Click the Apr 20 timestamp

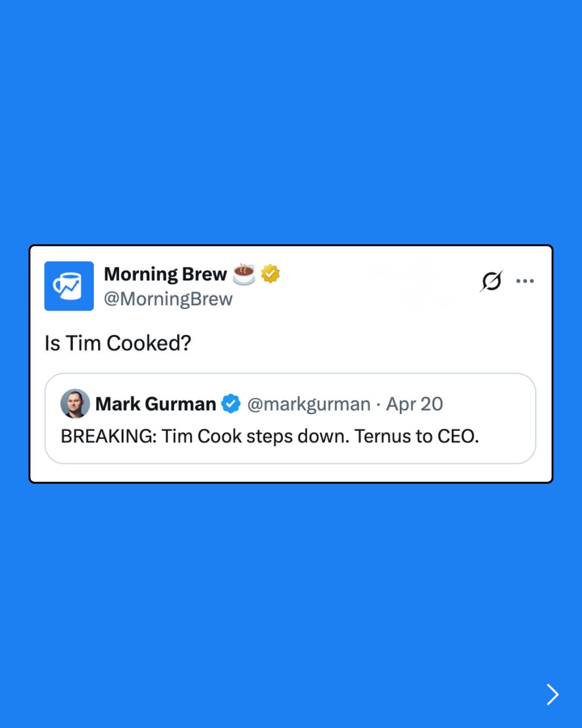pos(414,404)
